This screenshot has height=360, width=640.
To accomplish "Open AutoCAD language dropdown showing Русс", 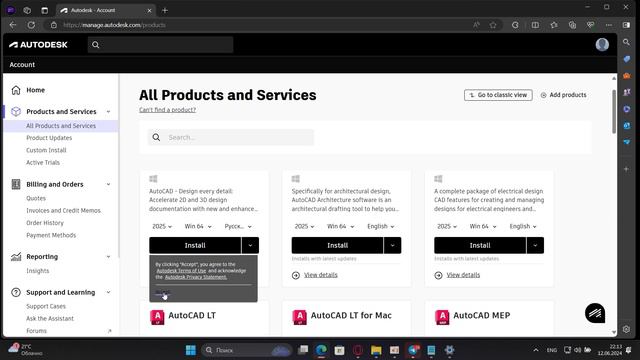I will tap(238, 226).
